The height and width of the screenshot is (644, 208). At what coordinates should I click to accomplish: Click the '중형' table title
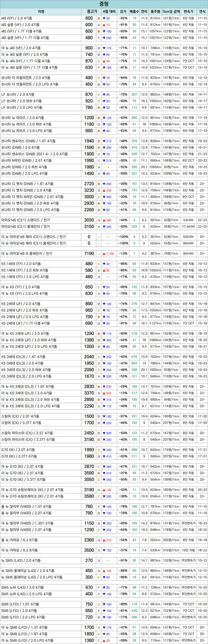tap(104, 4)
